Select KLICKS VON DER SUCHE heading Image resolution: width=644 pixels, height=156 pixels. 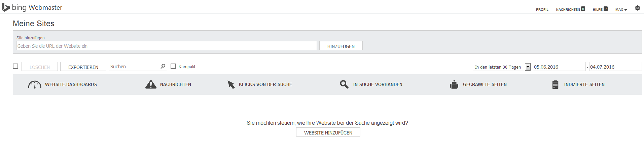tap(265, 84)
